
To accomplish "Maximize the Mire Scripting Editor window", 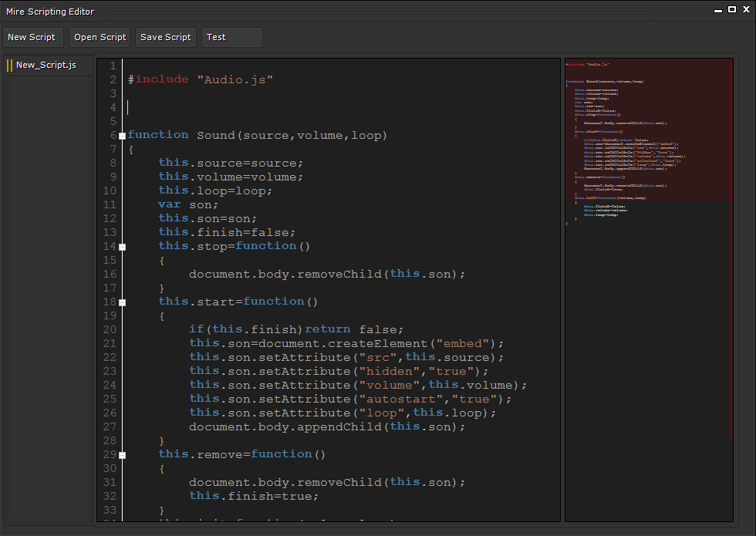I will (732, 9).
